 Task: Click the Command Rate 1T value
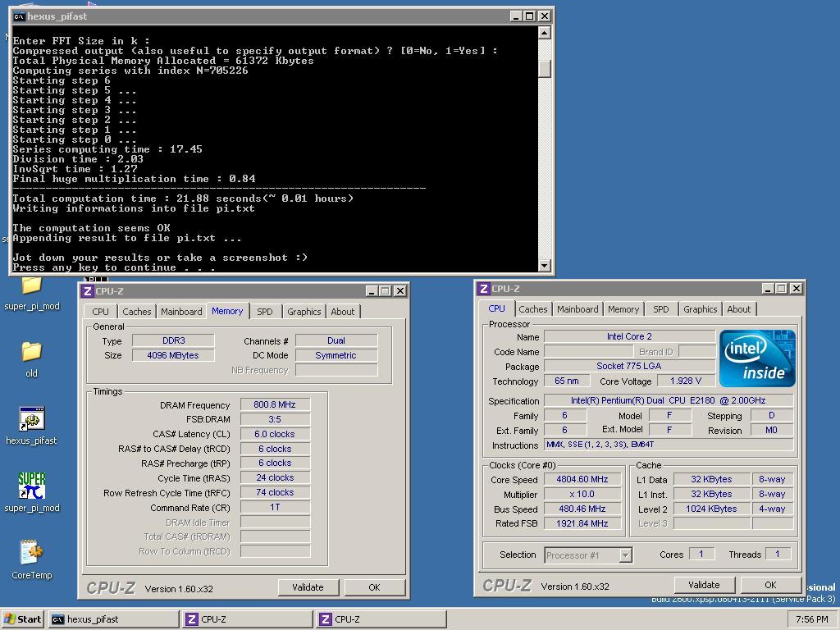(275, 507)
